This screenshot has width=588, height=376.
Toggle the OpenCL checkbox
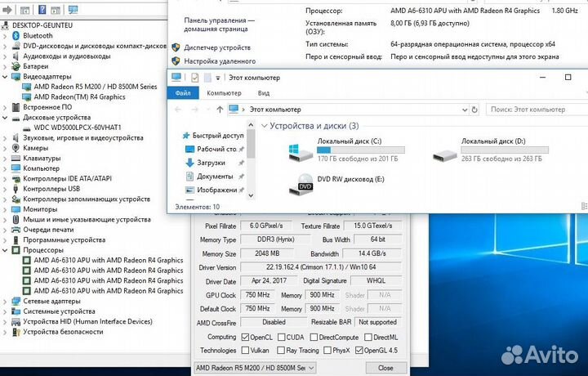pyautogui.click(x=245, y=337)
